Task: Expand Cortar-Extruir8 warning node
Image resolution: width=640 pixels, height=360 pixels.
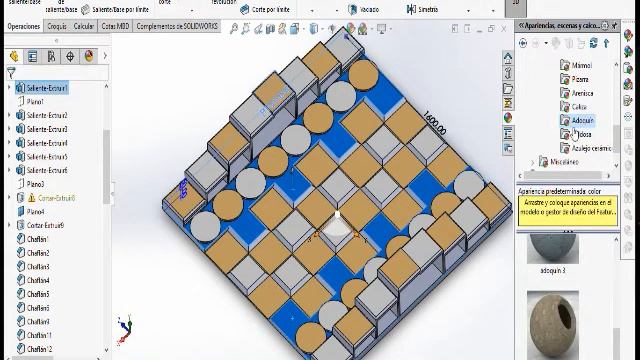Action: point(9,198)
